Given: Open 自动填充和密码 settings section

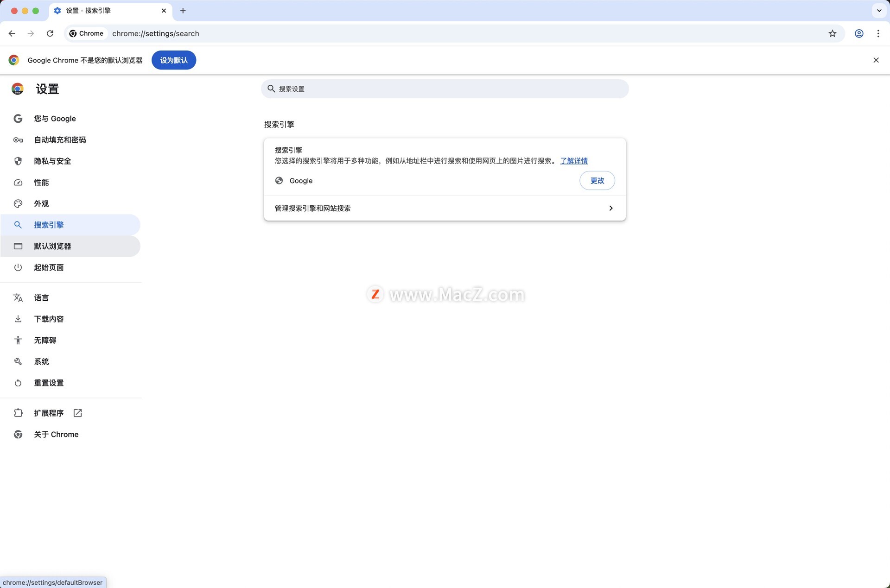Looking at the screenshot, I should click(70, 140).
